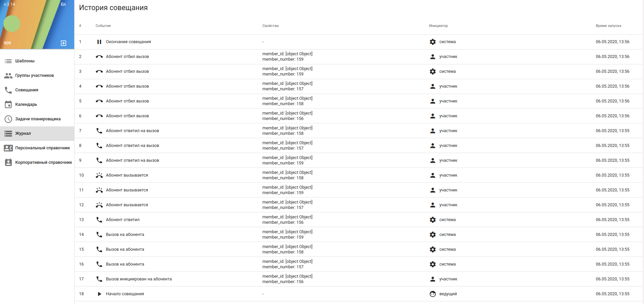Click the Персональный справочник contact icon
The width and height of the screenshot is (644, 304).
tap(8, 148)
